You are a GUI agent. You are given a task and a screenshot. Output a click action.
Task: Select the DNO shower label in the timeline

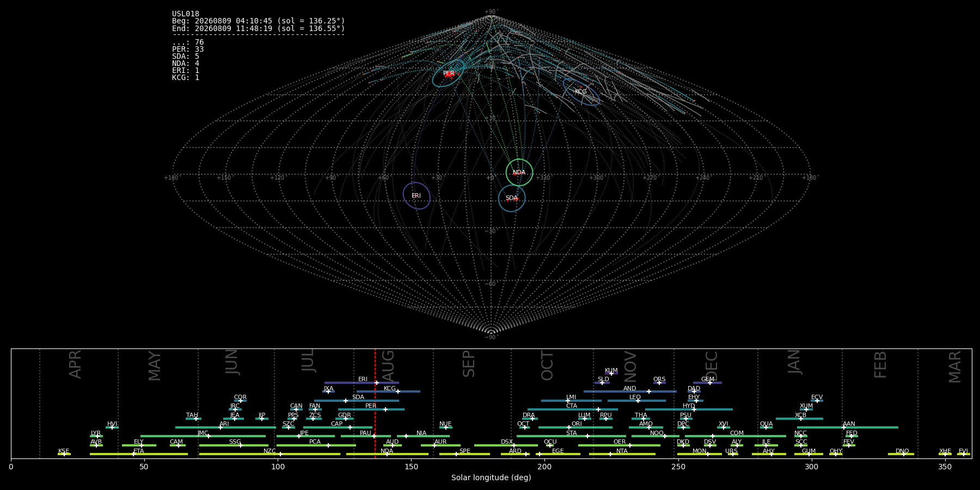(902, 451)
